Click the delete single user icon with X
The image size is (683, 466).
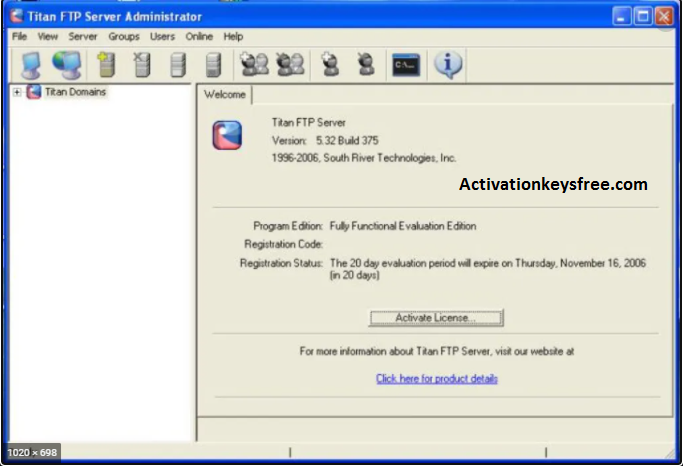[x=365, y=64]
